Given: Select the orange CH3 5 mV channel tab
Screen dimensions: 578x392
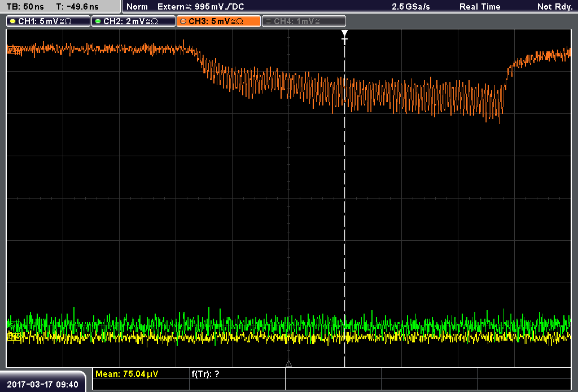Looking at the screenshot, I should (218, 21).
